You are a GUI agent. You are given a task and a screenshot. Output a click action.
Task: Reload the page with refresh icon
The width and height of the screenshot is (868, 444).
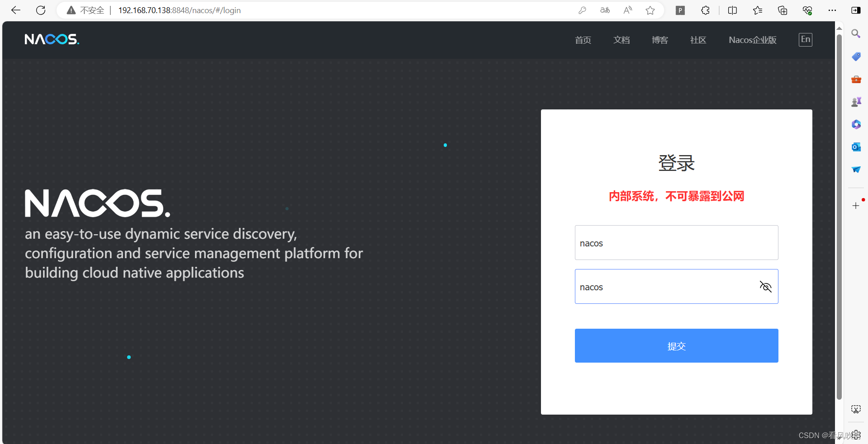[41, 10]
